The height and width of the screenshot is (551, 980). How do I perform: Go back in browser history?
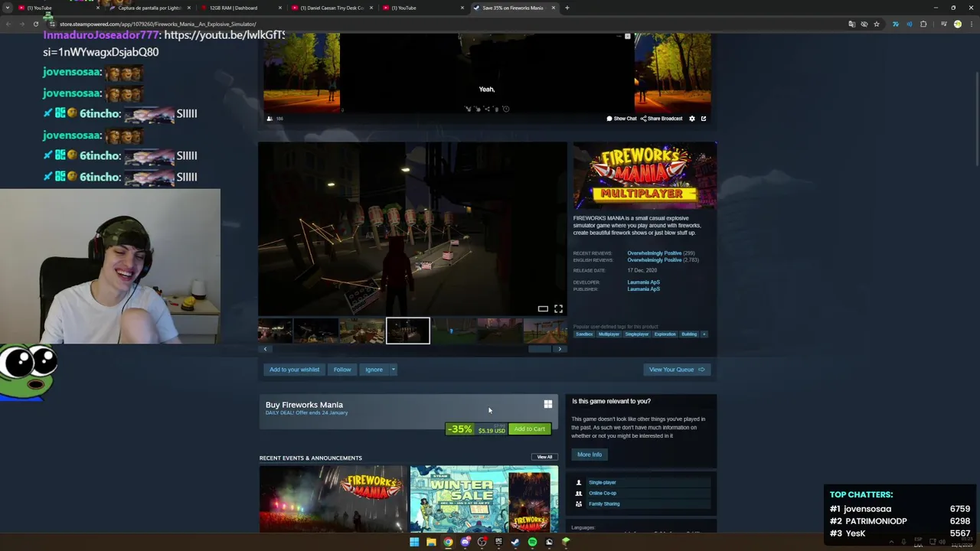8,24
